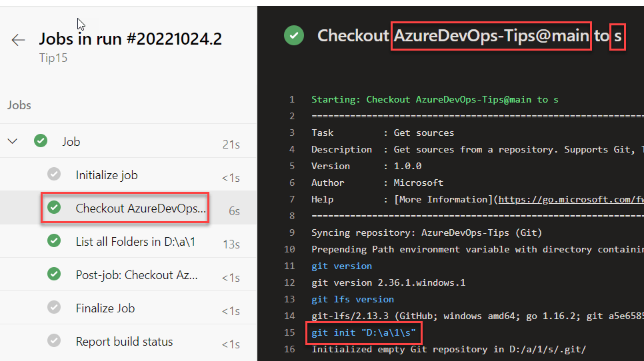Click the Jobs in run #20221024.2 heading

(x=130, y=39)
